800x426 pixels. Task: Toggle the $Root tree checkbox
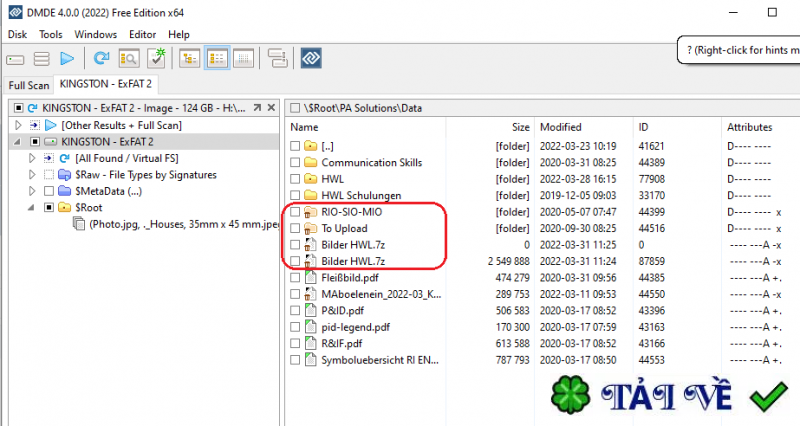point(49,208)
